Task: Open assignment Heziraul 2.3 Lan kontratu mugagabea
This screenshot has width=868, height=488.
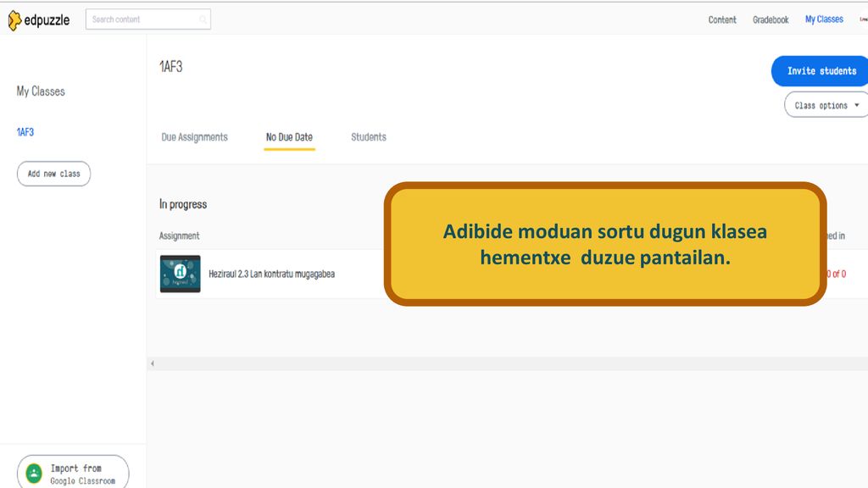Action: pyautogui.click(x=271, y=274)
